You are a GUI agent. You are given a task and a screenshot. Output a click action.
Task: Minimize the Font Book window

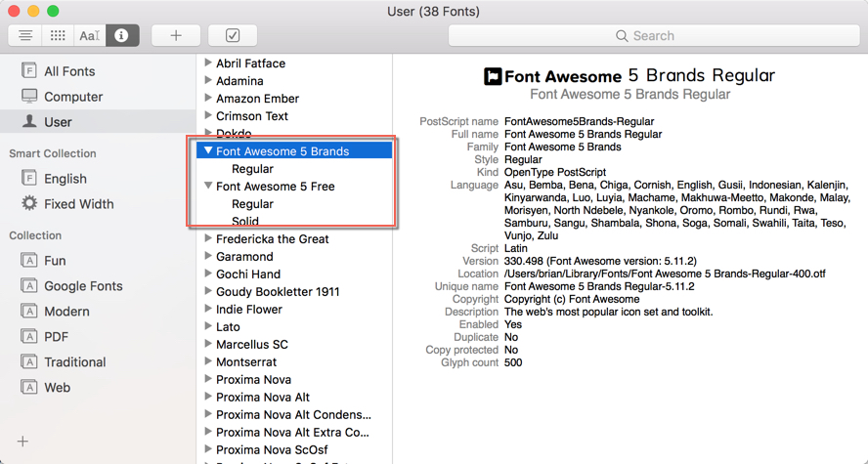tap(33, 11)
